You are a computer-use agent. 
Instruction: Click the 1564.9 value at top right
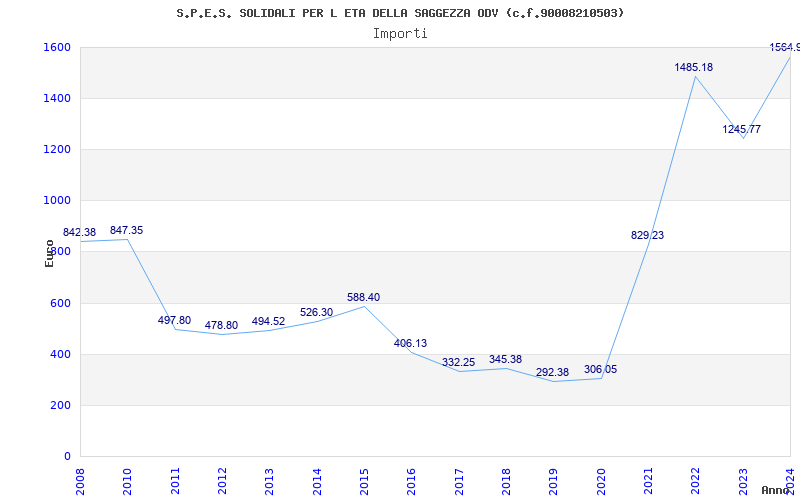point(785,47)
